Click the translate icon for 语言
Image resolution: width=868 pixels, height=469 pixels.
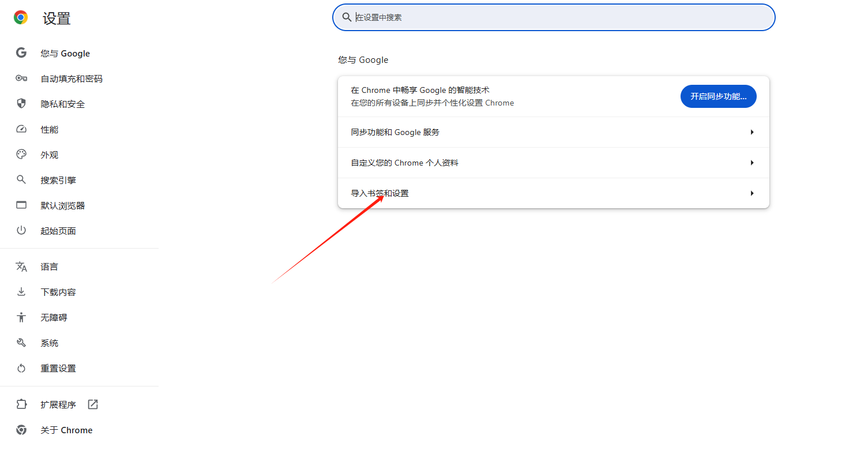click(21, 267)
